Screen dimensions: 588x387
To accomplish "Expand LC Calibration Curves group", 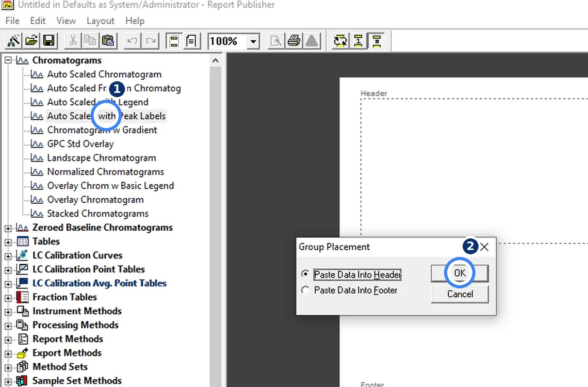I will tap(8, 256).
